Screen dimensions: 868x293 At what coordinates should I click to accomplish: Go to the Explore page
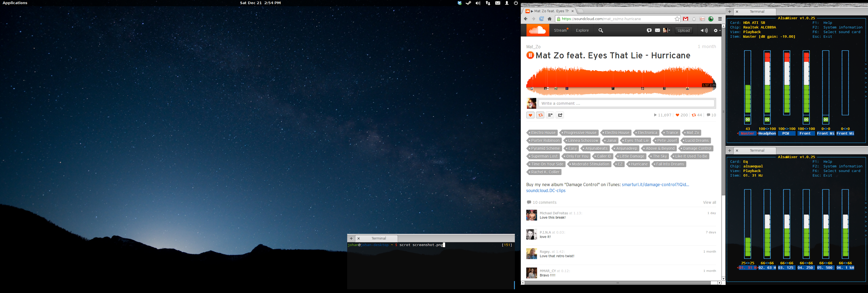pyautogui.click(x=582, y=30)
